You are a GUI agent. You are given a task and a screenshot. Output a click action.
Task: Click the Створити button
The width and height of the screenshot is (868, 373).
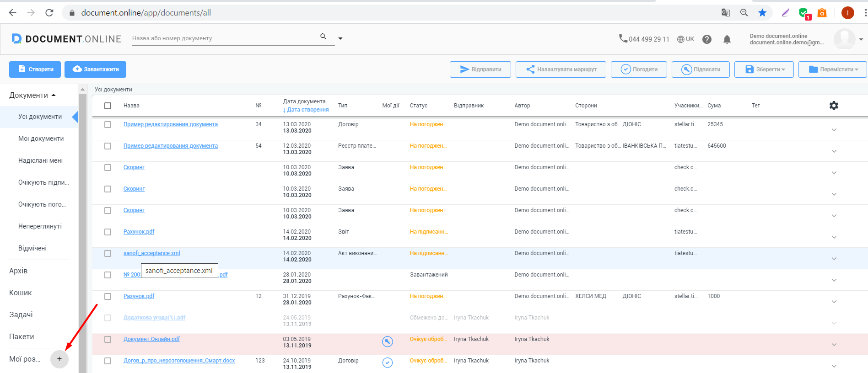coord(35,69)
